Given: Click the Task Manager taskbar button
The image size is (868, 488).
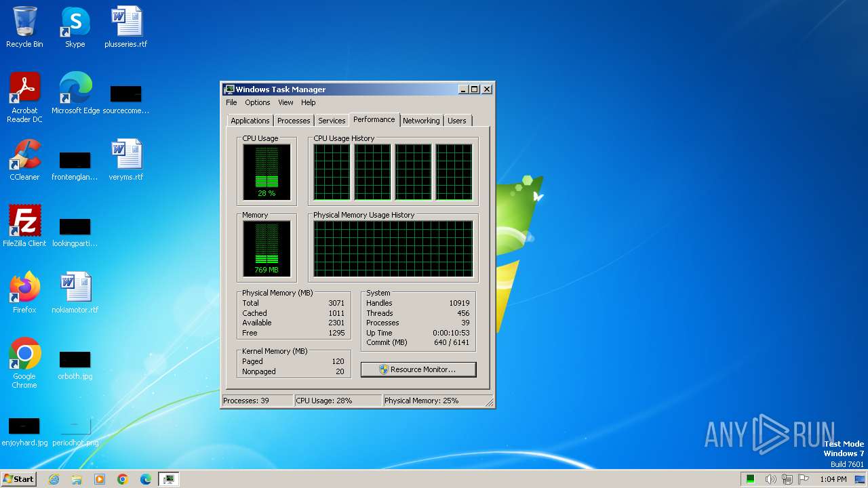Looking at the screenshot, I should point(169,479).
